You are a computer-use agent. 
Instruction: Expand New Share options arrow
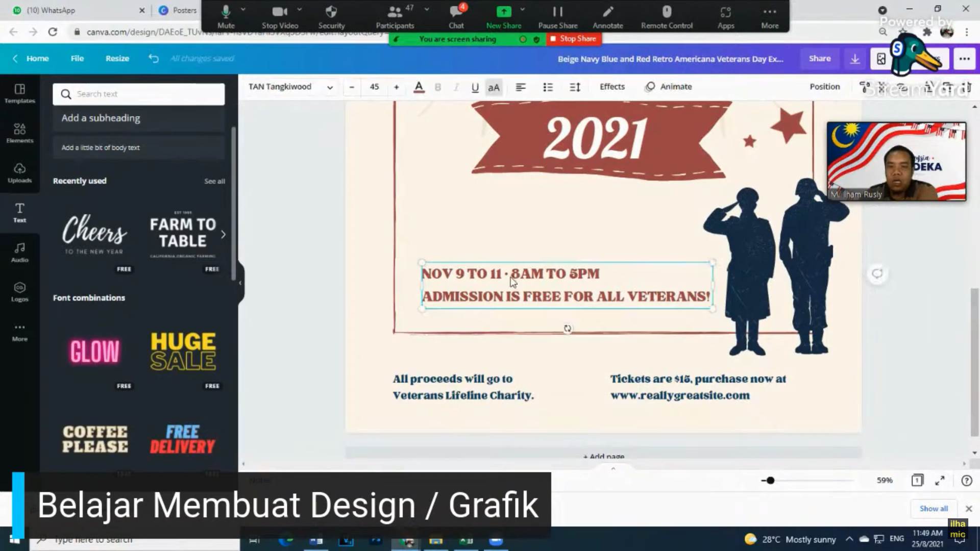(x=522, y=9)
